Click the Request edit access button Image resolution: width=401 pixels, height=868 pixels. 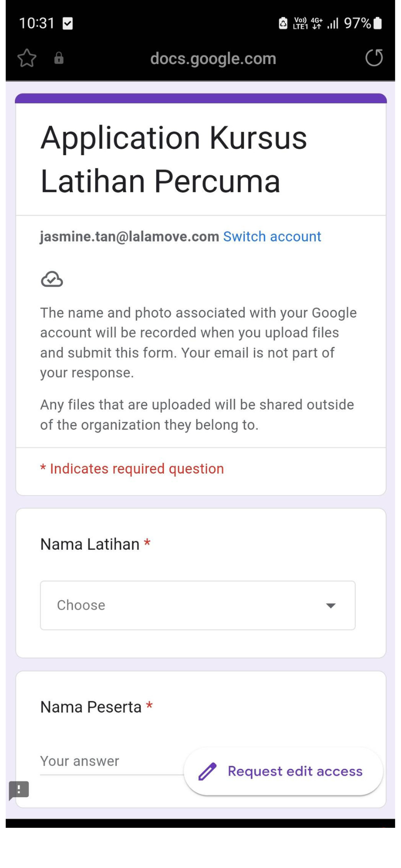pos(283,771)
